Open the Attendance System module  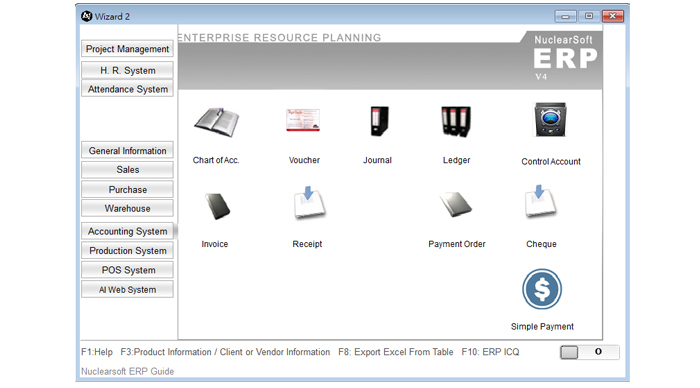(x=127, y=89)
